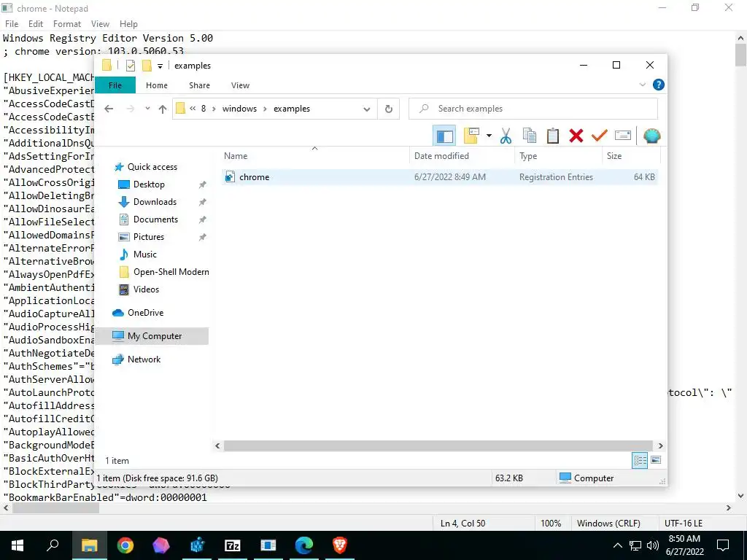Click the folder options toolbar icon

tap(472, 136)
